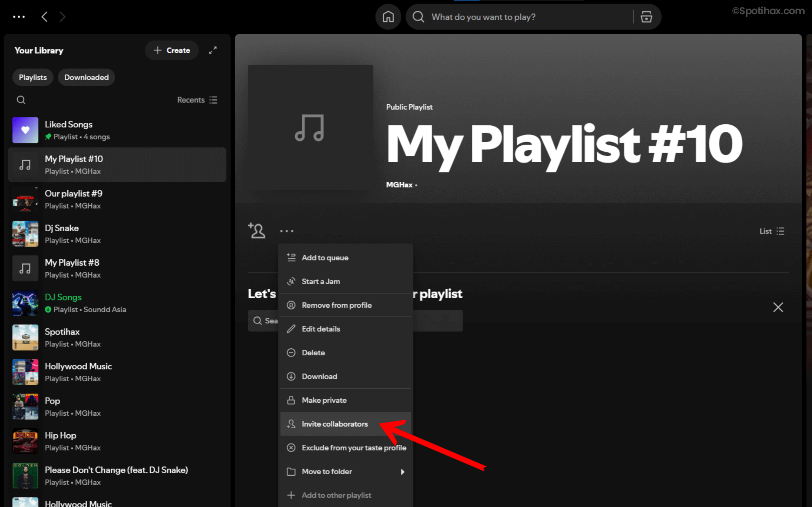Search within Your Library
This screenshot has height=507, width=812.
point(21,100)
